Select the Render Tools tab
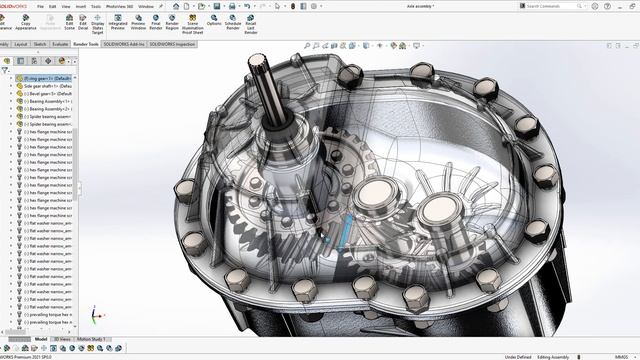Viewport: 640px width, 360px height. click(86, 44)
